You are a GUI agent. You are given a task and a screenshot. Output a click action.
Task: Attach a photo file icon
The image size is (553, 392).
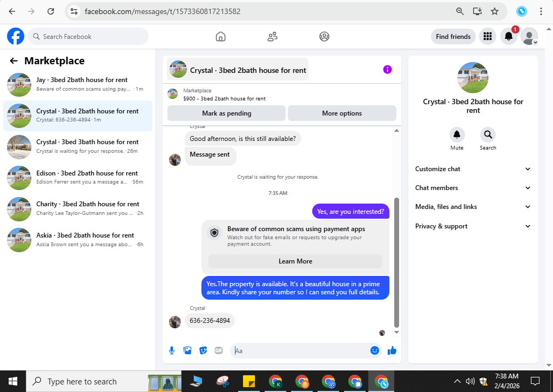coord(187,350)
